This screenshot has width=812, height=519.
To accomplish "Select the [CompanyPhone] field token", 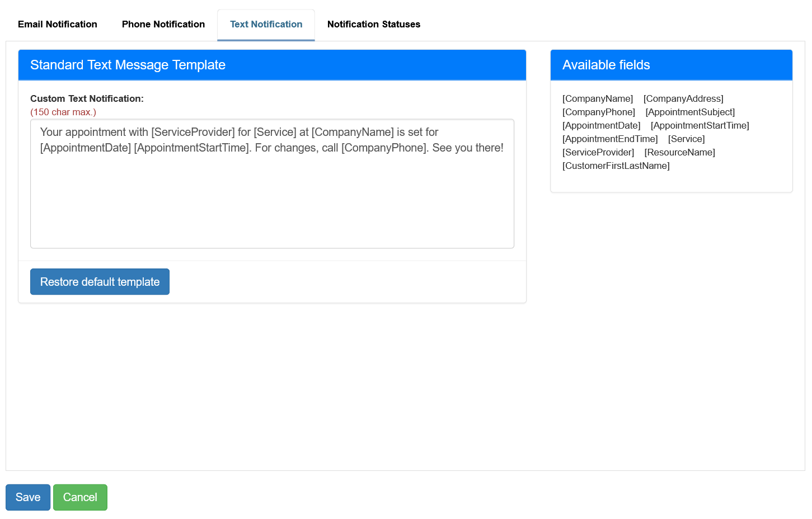I will click(x=598, y=112).
